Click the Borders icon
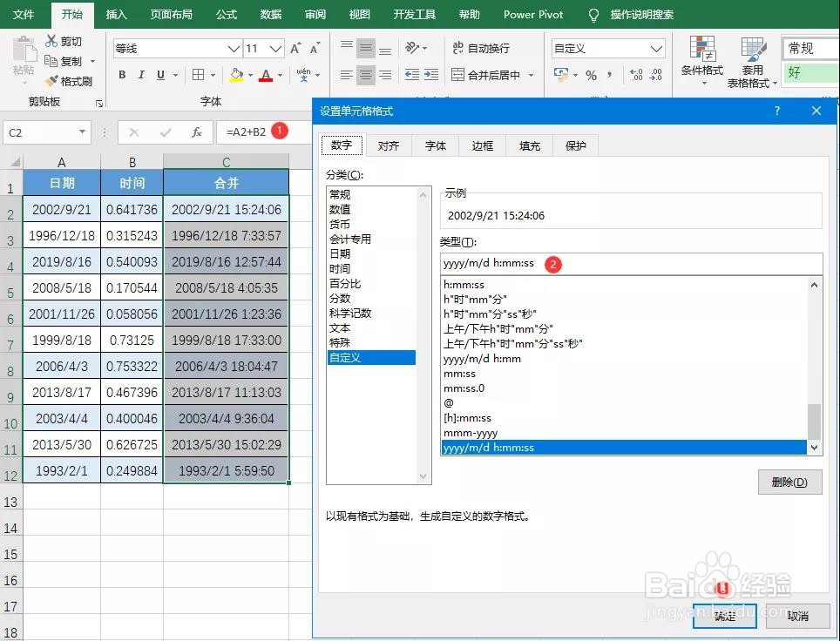Image resolution: width=840 pixels, height=641 pixels. pos(198,74)
